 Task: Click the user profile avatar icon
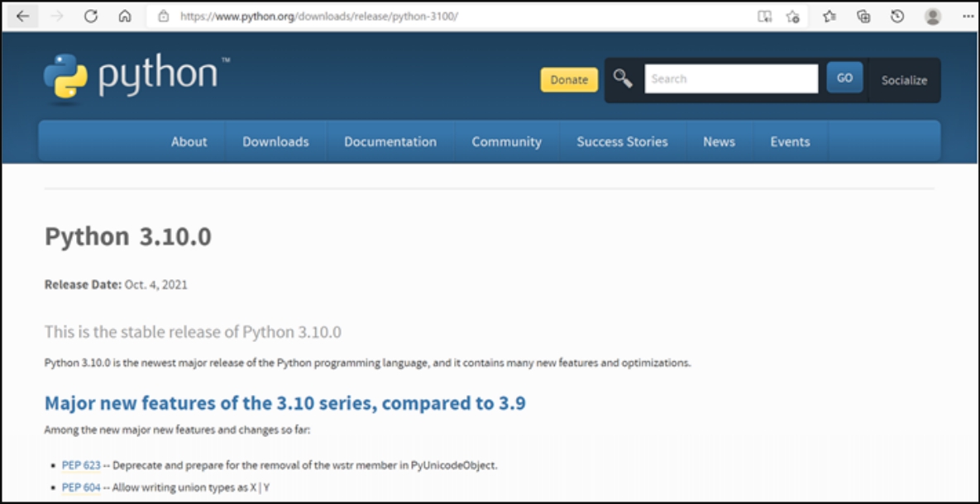click(933, 16)
